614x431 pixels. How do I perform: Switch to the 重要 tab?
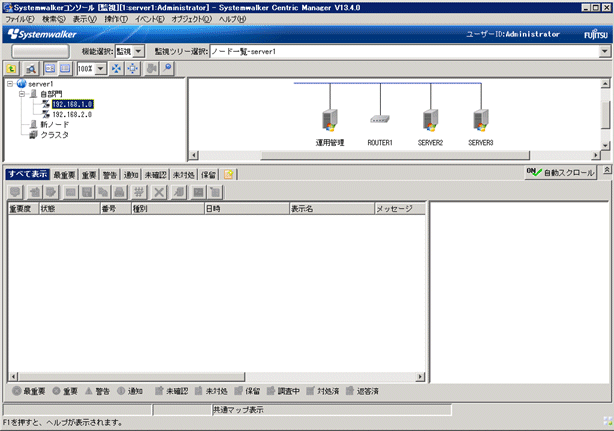coord(89,175)
